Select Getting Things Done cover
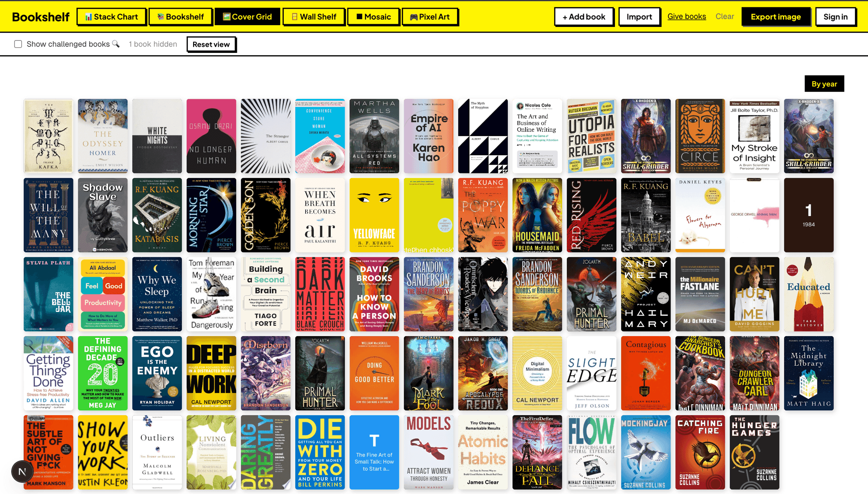This screenshot has height=494, width=868. pos(49,373)
